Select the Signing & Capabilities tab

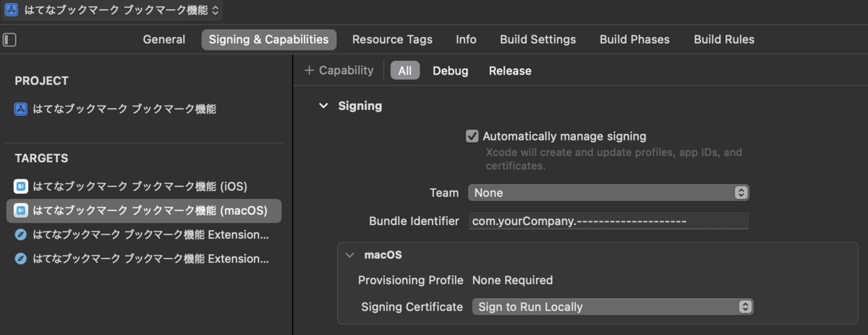269,40
